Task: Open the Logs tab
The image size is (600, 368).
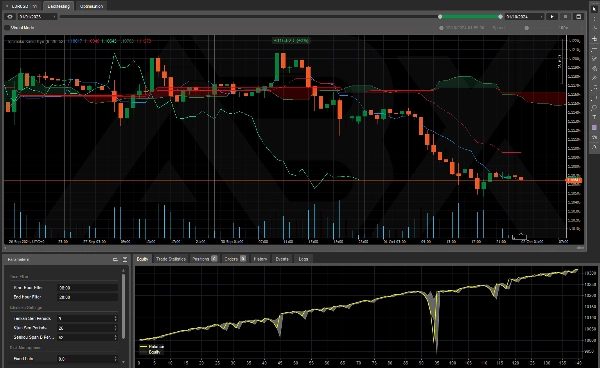Action: click(x=303, y=259)
